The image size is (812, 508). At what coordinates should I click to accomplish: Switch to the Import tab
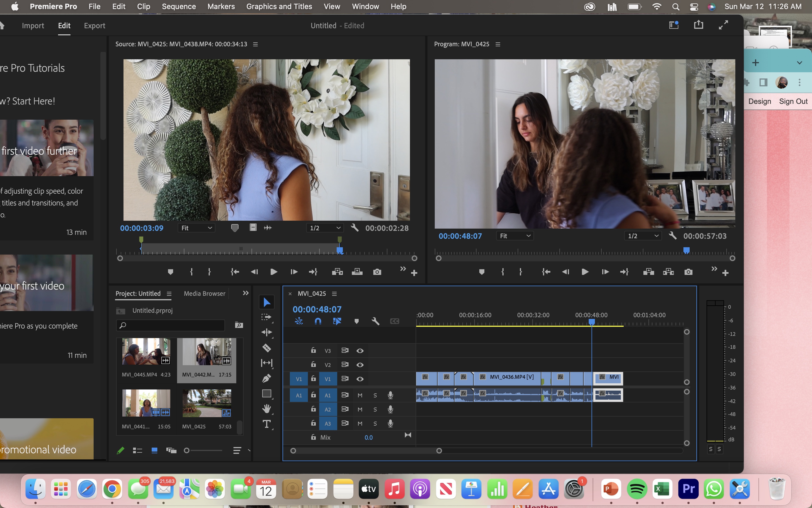(x=33, y=25)
